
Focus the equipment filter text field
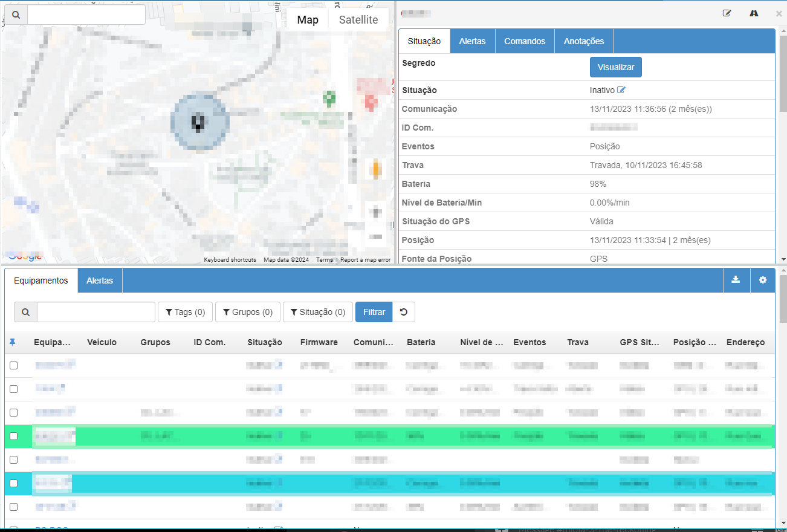click(x=96, y=312)
